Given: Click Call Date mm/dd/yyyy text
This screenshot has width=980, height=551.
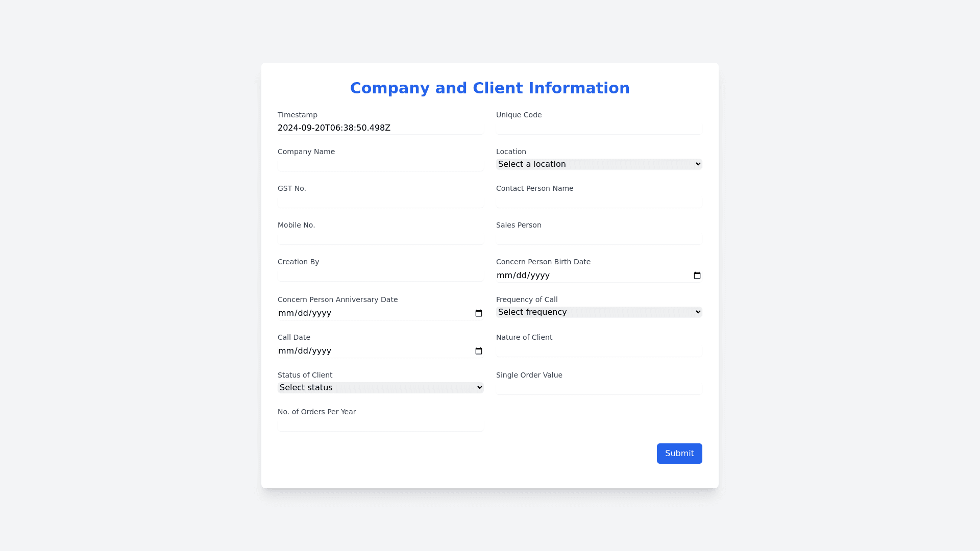Looking at the screenshot, I should tap(305, 351).
